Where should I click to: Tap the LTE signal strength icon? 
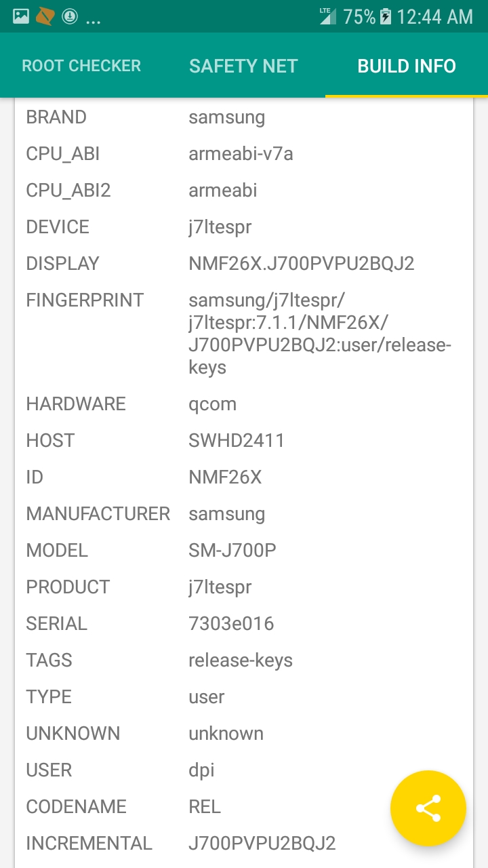pyautogui.click(x=328, y=16)
